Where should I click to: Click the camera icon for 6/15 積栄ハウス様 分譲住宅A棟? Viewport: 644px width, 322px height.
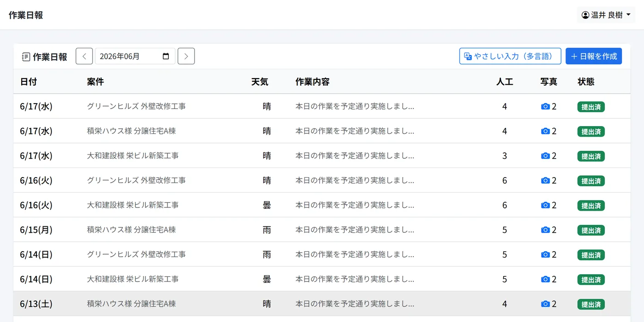coord(546,230)
